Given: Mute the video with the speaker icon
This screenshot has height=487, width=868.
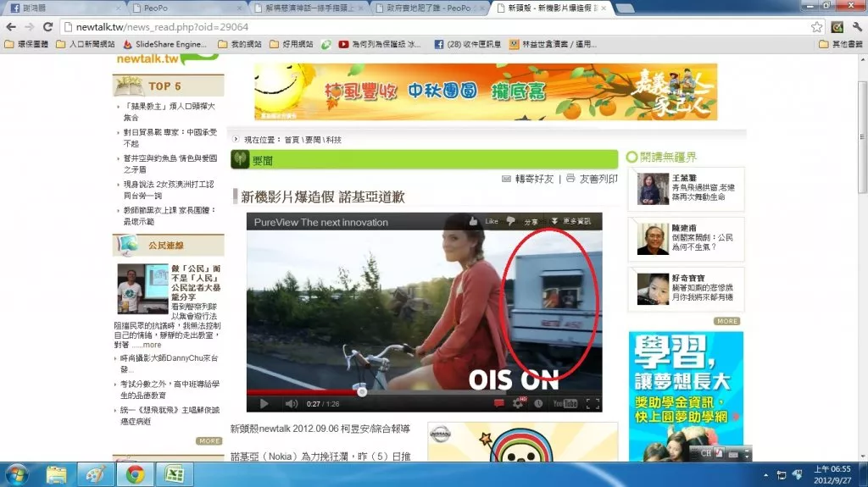Looking at the screenshot, I should click(x=292, y=404).
